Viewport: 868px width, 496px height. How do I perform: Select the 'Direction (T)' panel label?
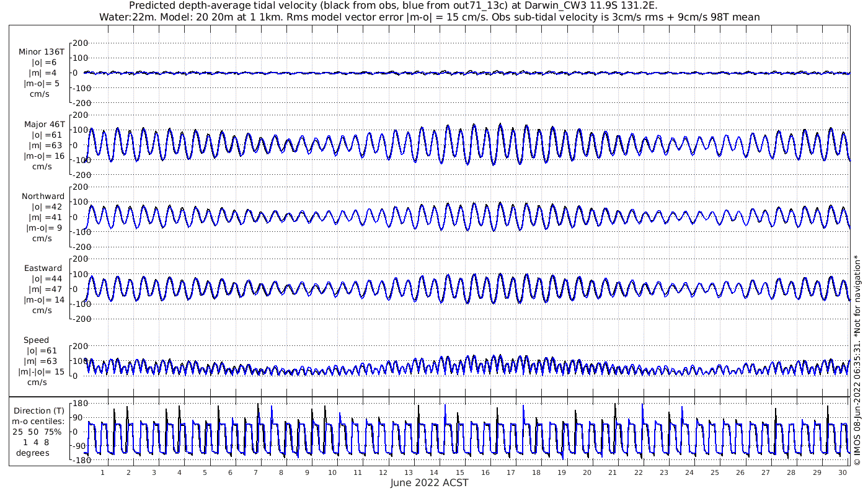38,411
